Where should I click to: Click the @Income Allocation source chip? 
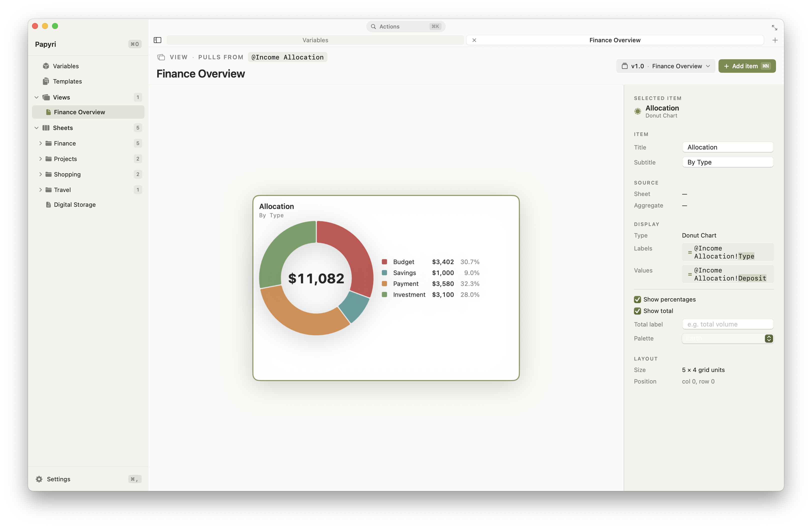287,57
